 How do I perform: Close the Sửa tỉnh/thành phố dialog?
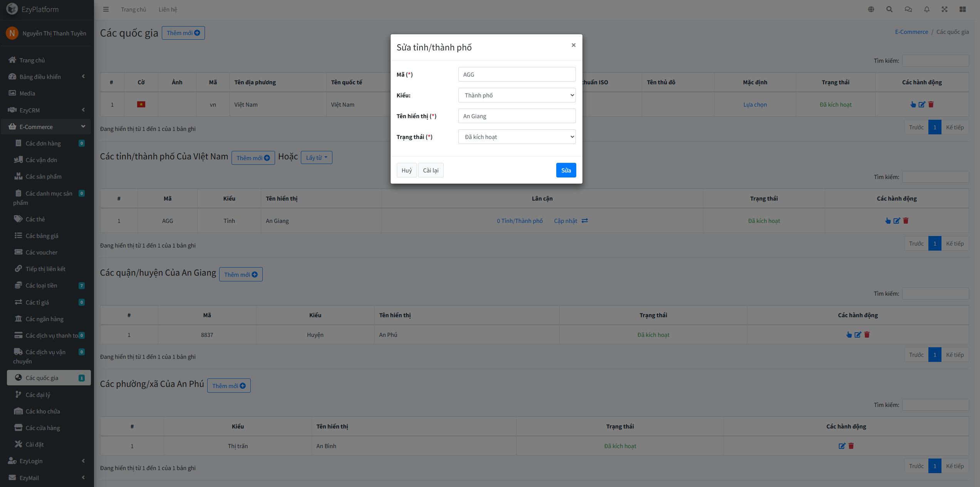[574, 45]
